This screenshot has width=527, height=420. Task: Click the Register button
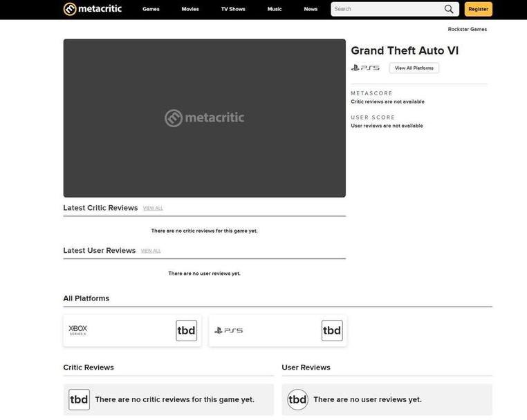[x=479, y=9]
